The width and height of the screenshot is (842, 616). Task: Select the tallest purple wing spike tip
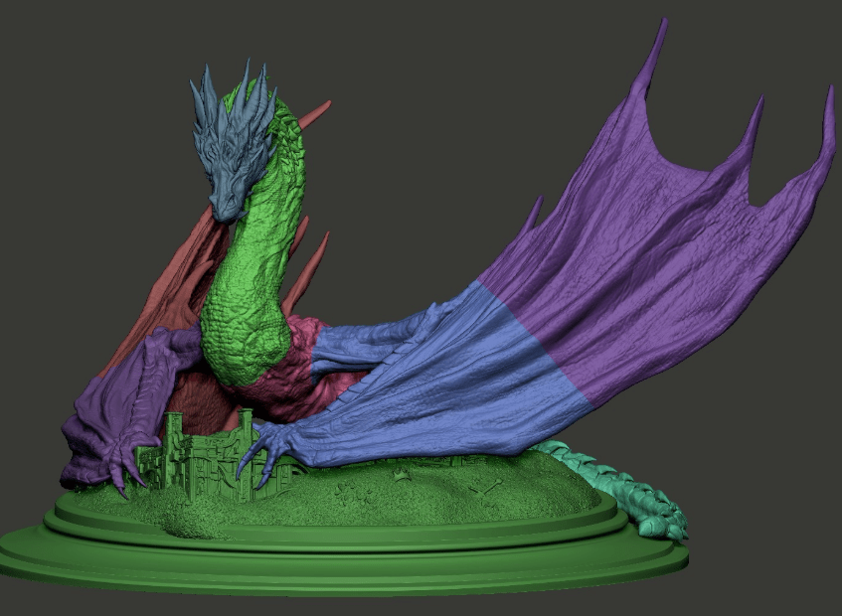tap(658, 35)
